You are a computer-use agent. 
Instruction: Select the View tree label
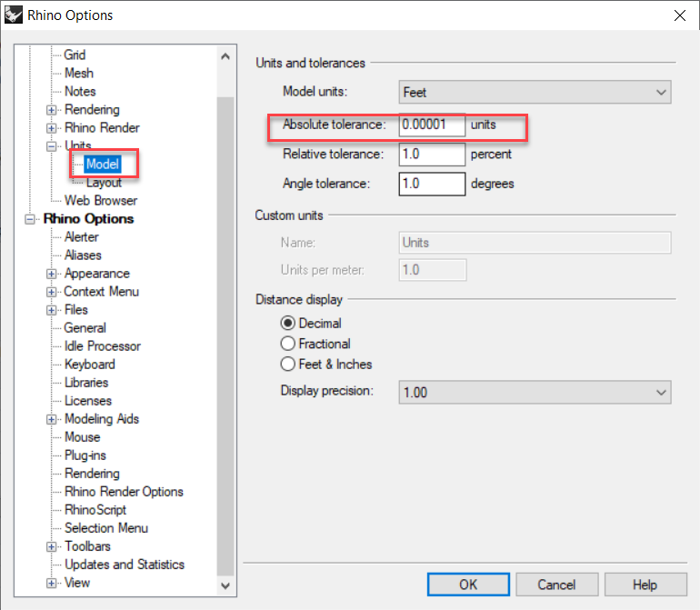click(77, 583)
